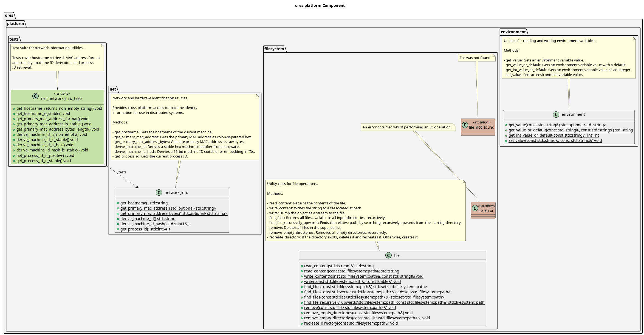
Task: Select the net package tab
Action: coord(113,89)
